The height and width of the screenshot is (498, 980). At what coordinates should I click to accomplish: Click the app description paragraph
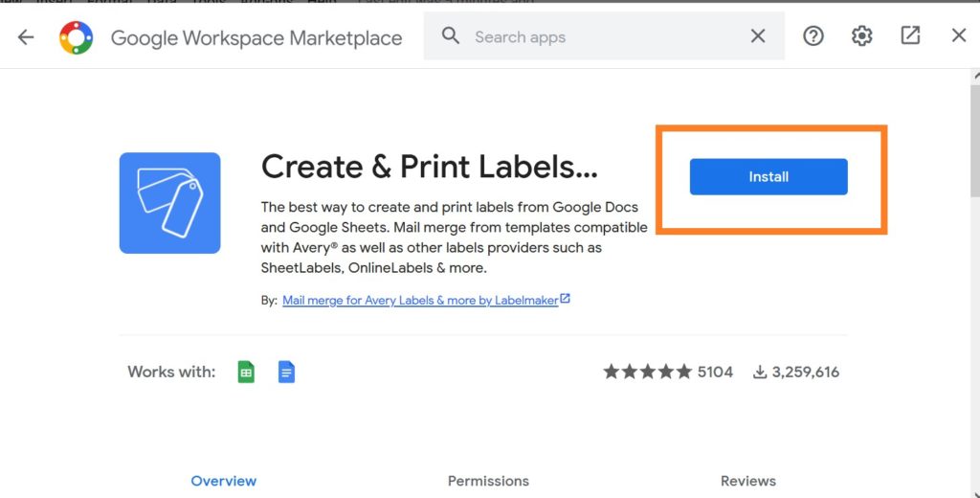455,238
